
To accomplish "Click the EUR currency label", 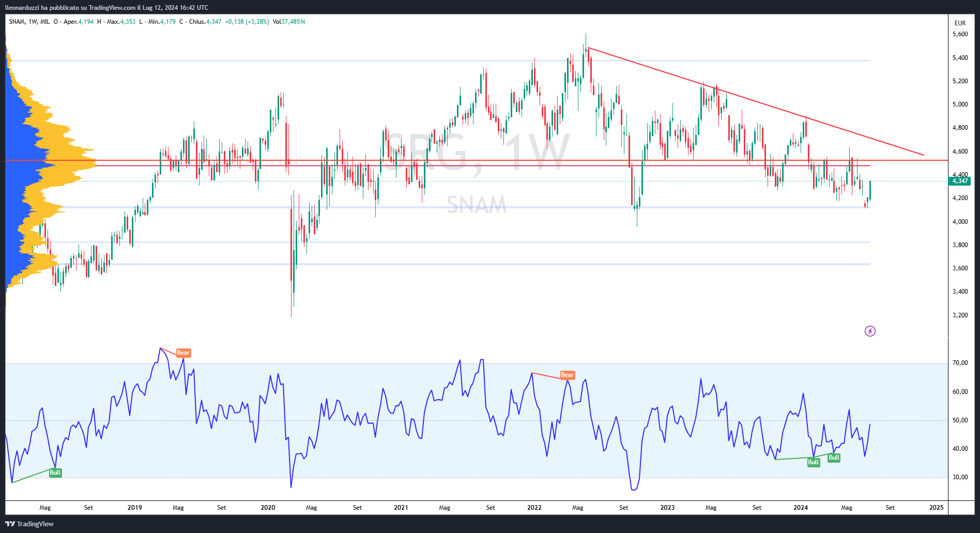I will [960, 23].
